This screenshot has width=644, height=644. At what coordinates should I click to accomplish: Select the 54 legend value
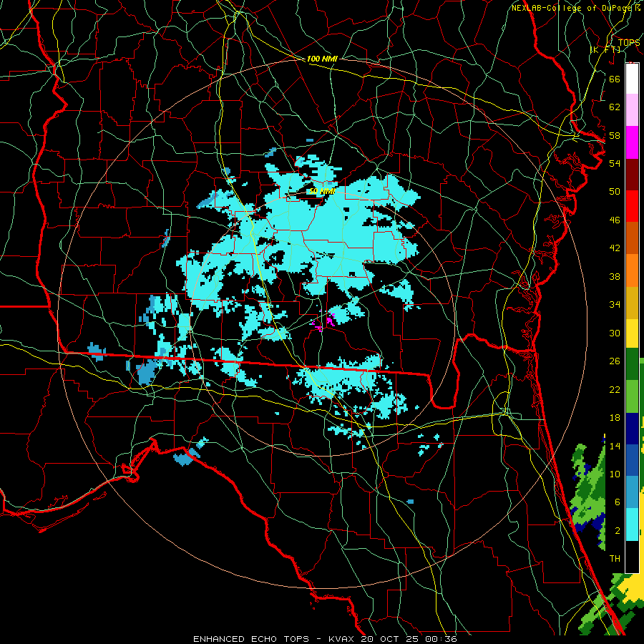pos(615,163)
